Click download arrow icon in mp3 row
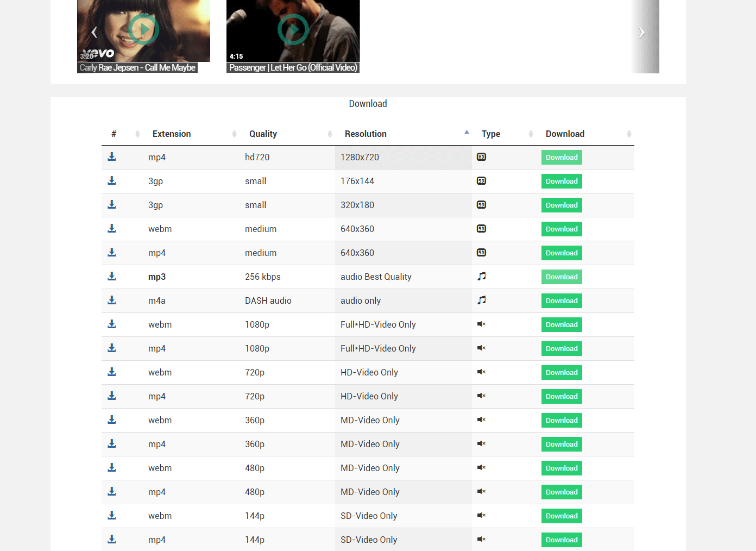 [x=112, y=277]
